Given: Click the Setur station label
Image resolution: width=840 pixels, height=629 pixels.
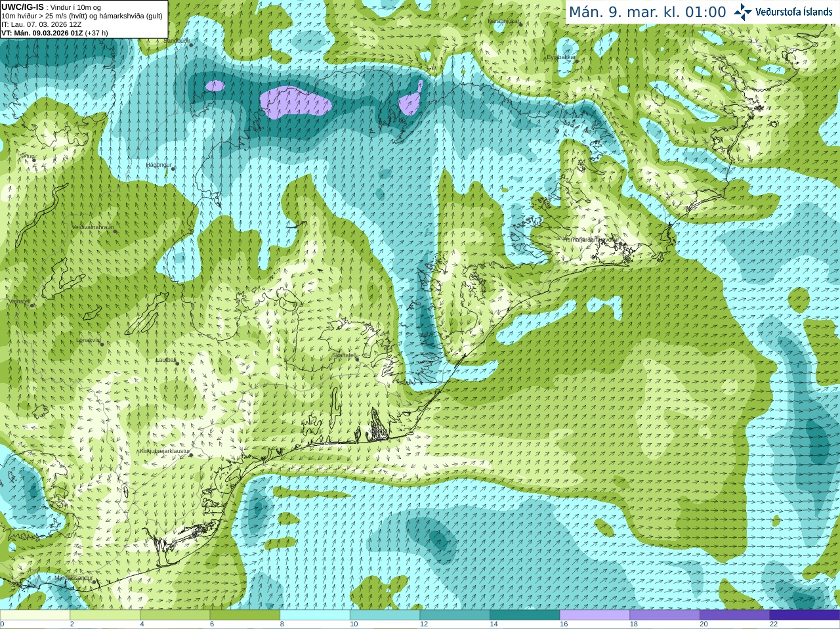Looking at the screenshot, I should click(x=26, y=156).
